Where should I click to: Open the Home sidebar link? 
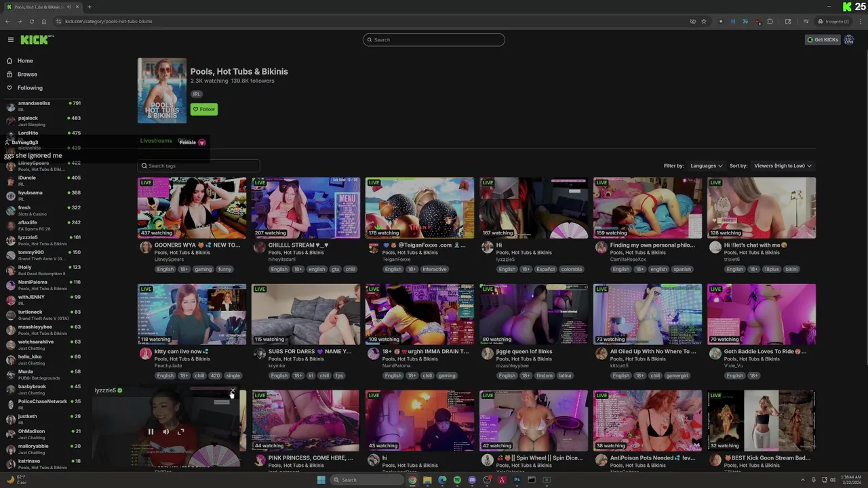pyautogui.click(x=25, y=61)
